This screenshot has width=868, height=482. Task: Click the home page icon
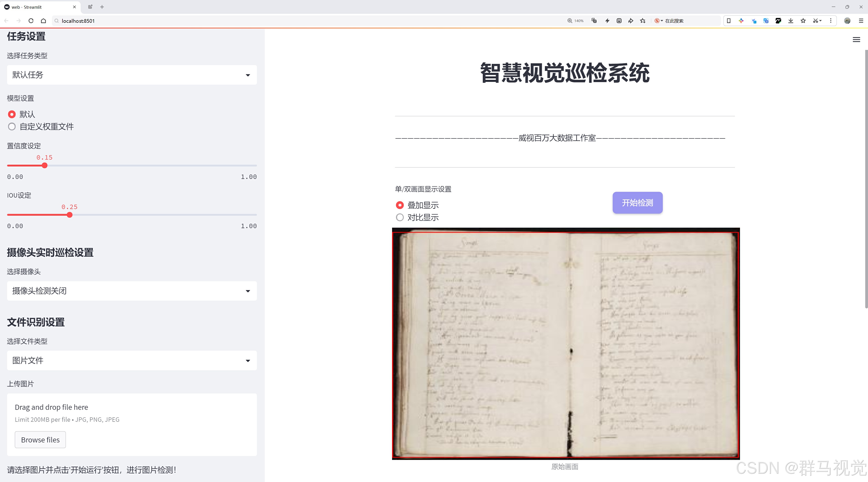pyautogui.click(x=43, y=20)
